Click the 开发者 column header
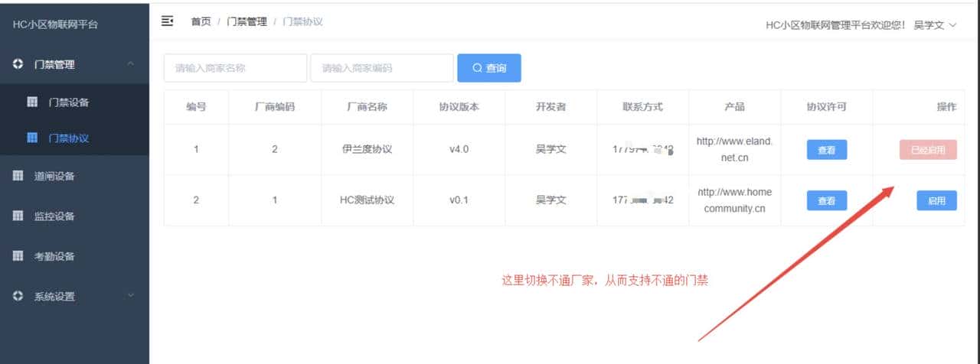This screenshot has height=364, width=980. 551,107
